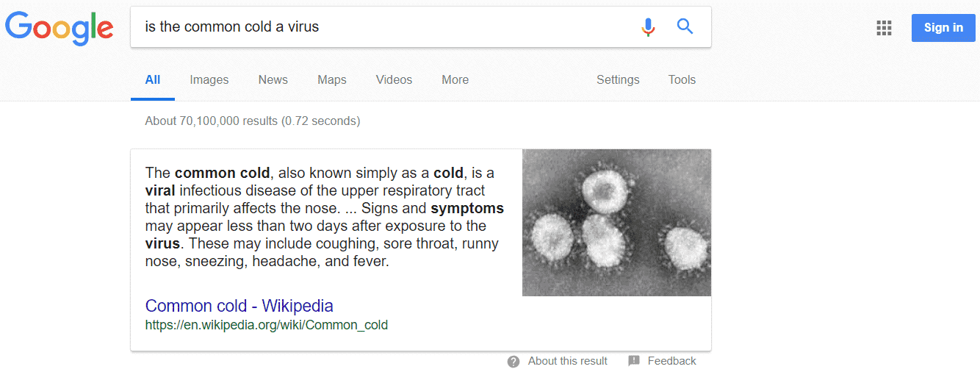The image size is (980, 372).
Task: Open the Google apps grid
Action: pos(884,28)
